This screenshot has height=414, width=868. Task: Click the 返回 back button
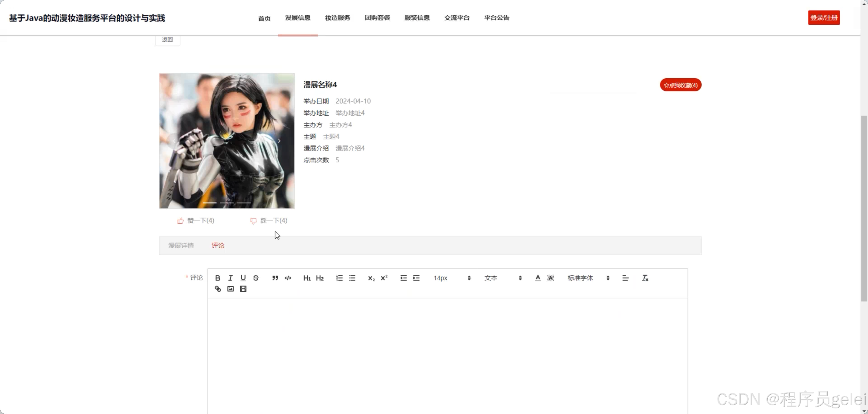(168, 40)
